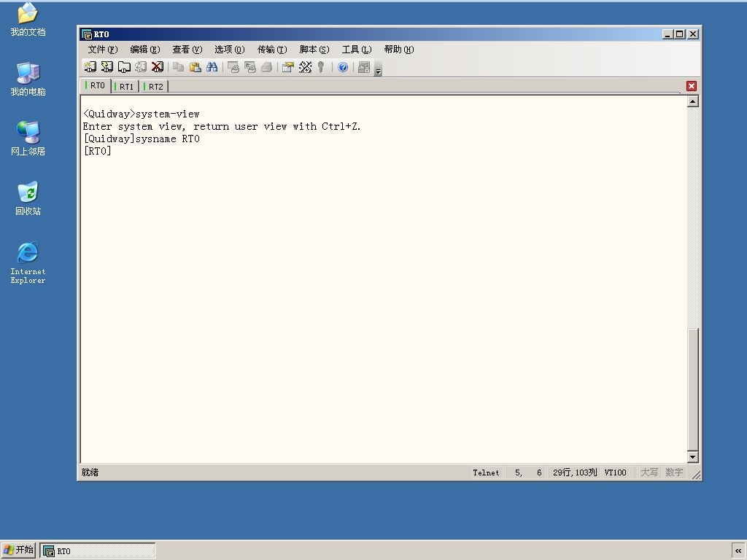Select the Internet Explorer desktop icon

[x=28, y=262]
